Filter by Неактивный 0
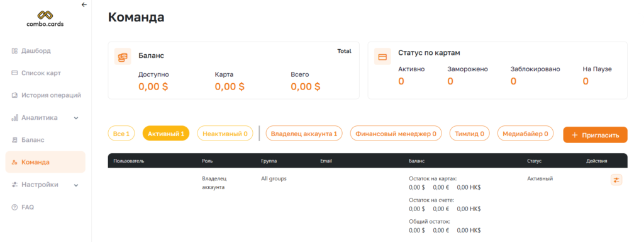The height and width of the screenshot is (242, 644). coord(225,134)
